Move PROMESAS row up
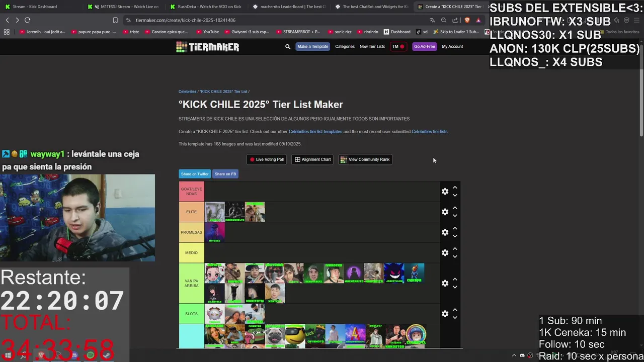 coord(455,229)
